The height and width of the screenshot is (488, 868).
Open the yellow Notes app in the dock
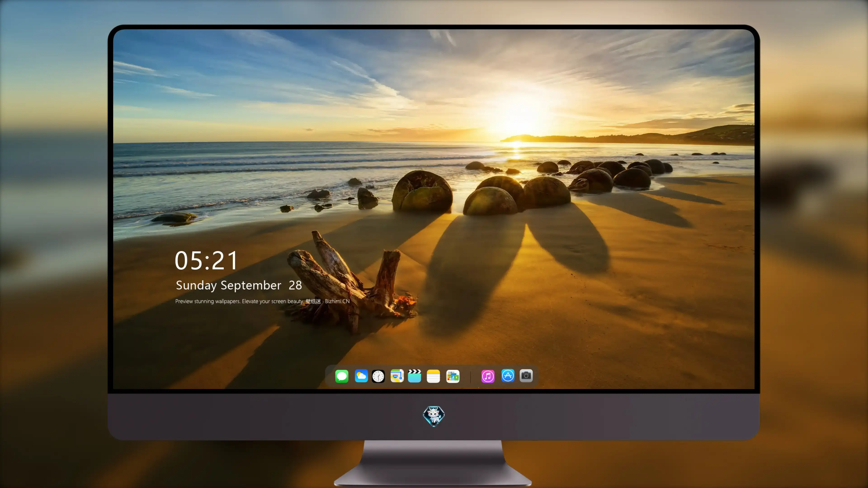point(433,376)
